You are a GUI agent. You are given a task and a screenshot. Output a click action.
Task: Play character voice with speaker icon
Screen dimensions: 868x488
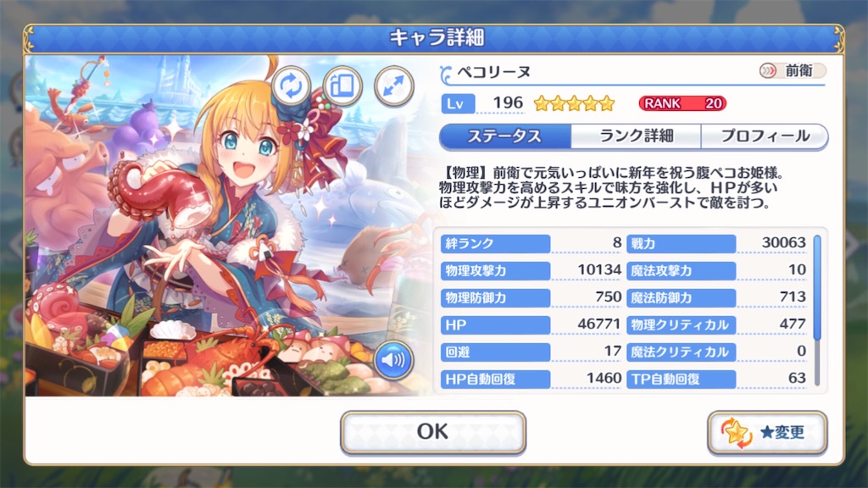[393, 359]
